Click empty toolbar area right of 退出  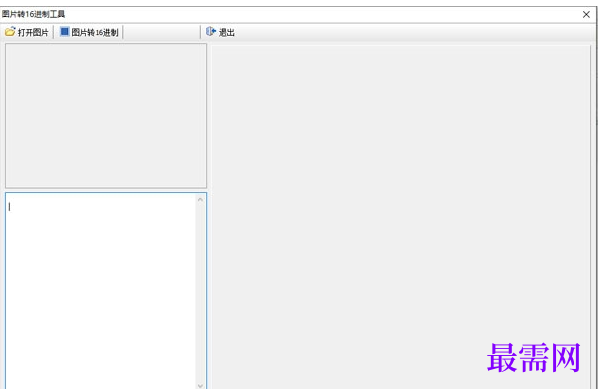pyautogui.click(x=414, y=32)
